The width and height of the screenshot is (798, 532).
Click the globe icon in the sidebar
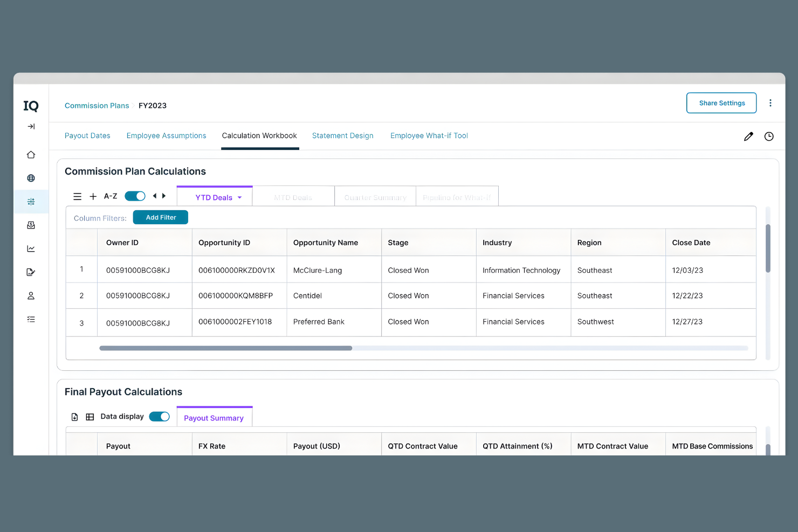pos(31,178)
